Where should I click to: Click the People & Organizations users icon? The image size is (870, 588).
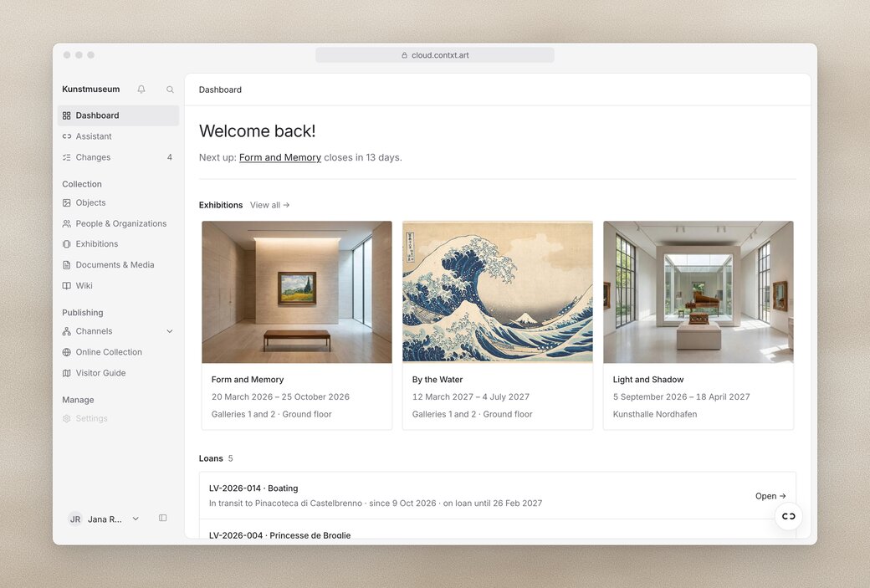click(x=67, y=223)
